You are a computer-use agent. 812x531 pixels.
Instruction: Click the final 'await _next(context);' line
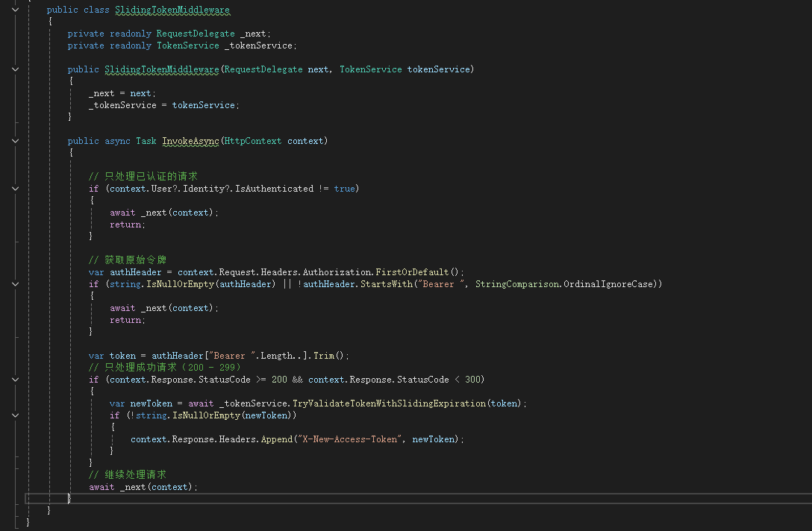143,487
